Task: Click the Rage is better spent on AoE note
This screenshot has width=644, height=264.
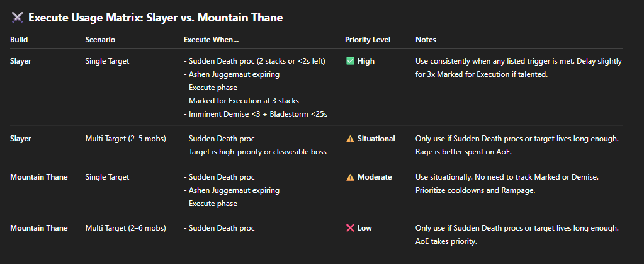Action: point(456,152)
